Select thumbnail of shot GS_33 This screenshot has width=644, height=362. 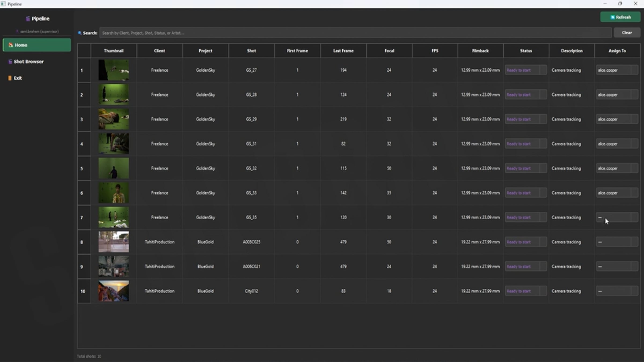tap(114, 193)
